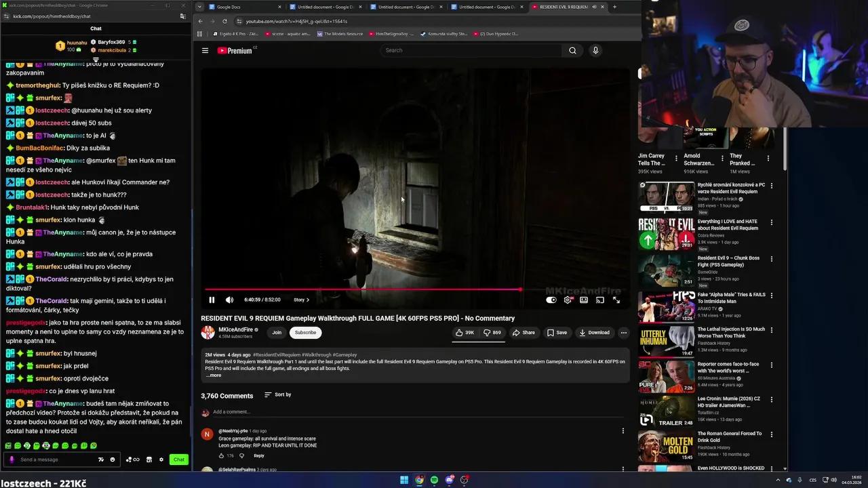Click the YouTube search magnifier button
This screenshot has width=868, height=488.
coord(572,50)
